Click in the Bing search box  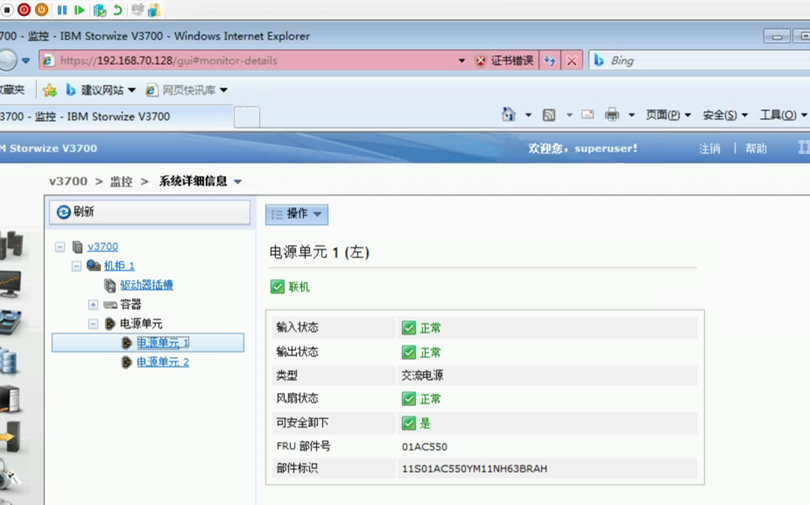(690, 61)
